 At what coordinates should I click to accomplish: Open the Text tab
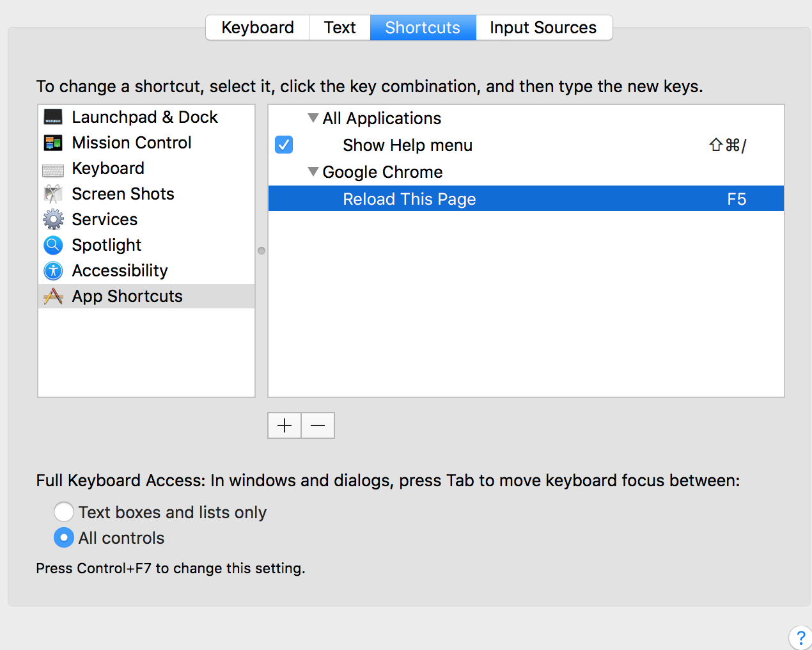pos(340,28)
